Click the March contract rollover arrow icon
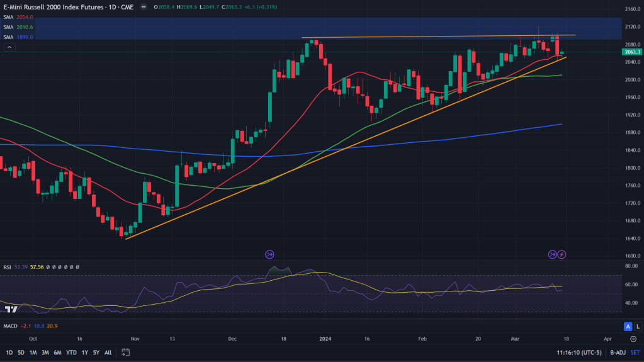Image resolution: width=644 pixels, height=362 pixels. [552, 254]
